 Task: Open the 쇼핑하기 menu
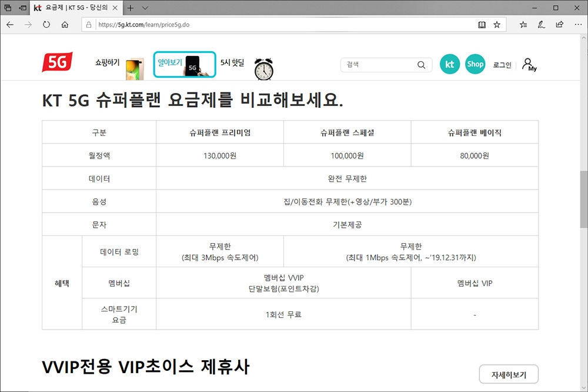point(107,62)
